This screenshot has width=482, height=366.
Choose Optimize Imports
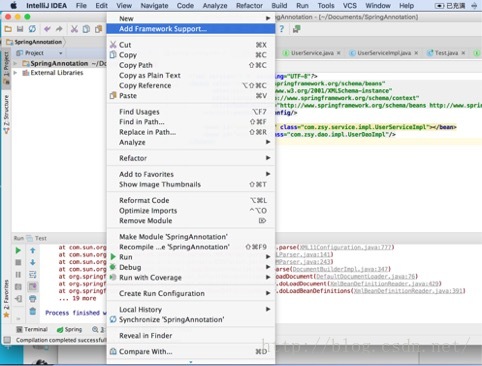(191, 211)
